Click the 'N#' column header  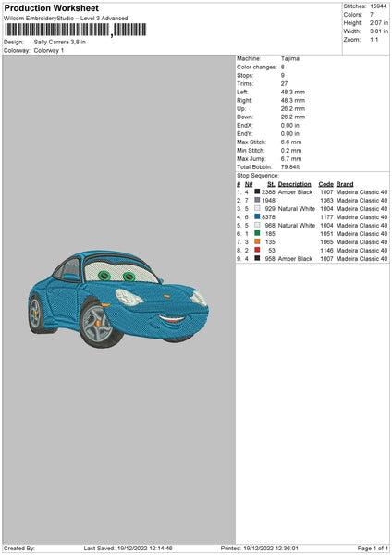tap(249, 184)
